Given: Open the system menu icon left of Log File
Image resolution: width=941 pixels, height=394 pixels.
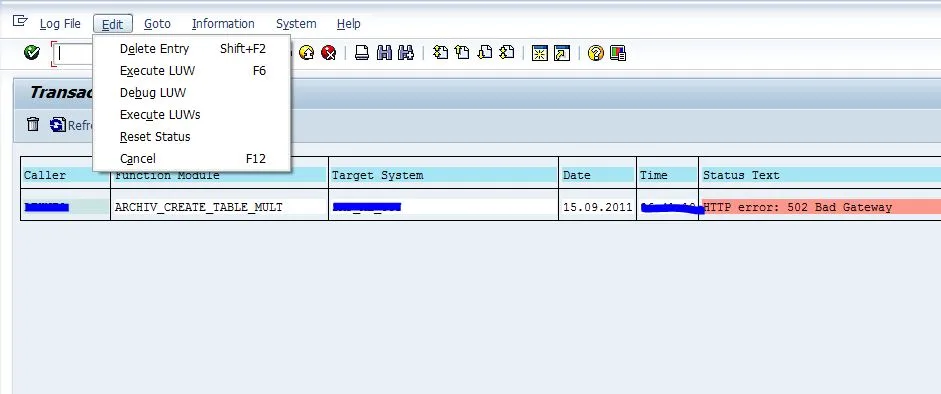Looking at the screenshot, I should pyautogui.click(x=20, y=21).
